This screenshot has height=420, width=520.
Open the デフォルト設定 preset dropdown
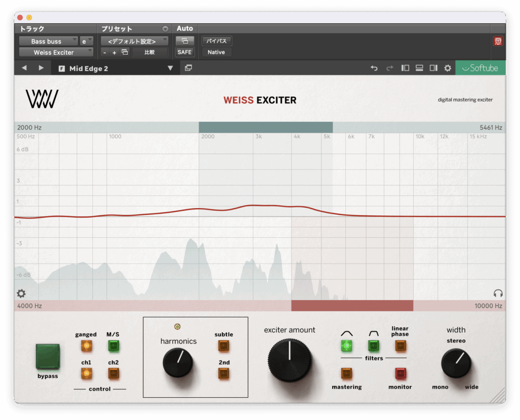[x=134, y=41]
